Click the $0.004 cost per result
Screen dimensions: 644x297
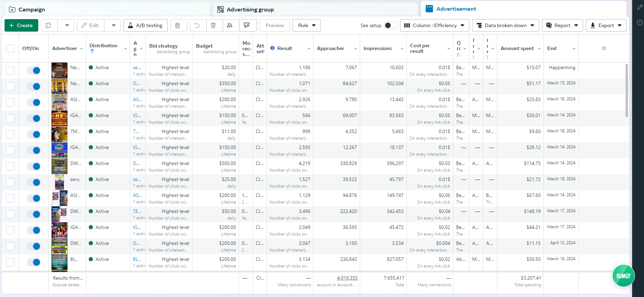[443, 243]
